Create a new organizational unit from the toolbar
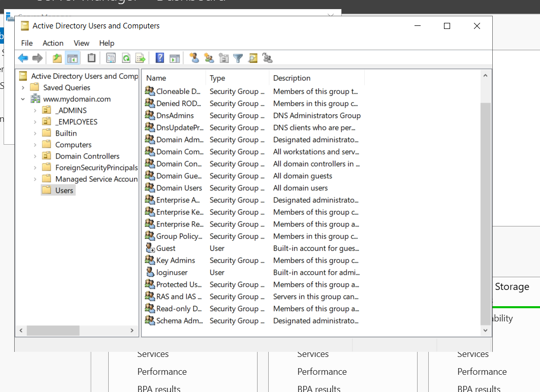Viewport: 540px width, 392px height. [224, 58]
